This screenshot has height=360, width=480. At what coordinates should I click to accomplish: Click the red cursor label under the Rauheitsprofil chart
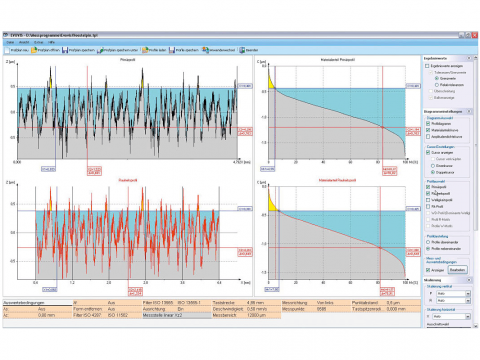tap(135, 291)
